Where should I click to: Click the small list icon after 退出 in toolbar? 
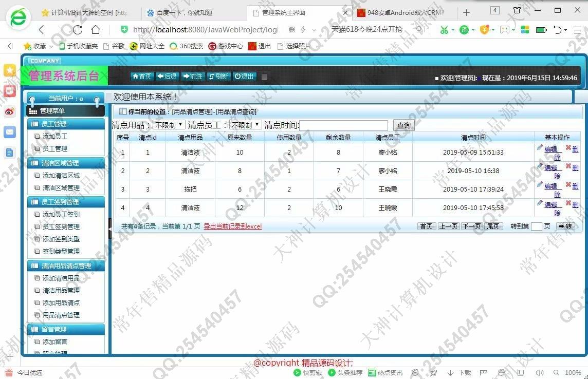click(264, 77)
